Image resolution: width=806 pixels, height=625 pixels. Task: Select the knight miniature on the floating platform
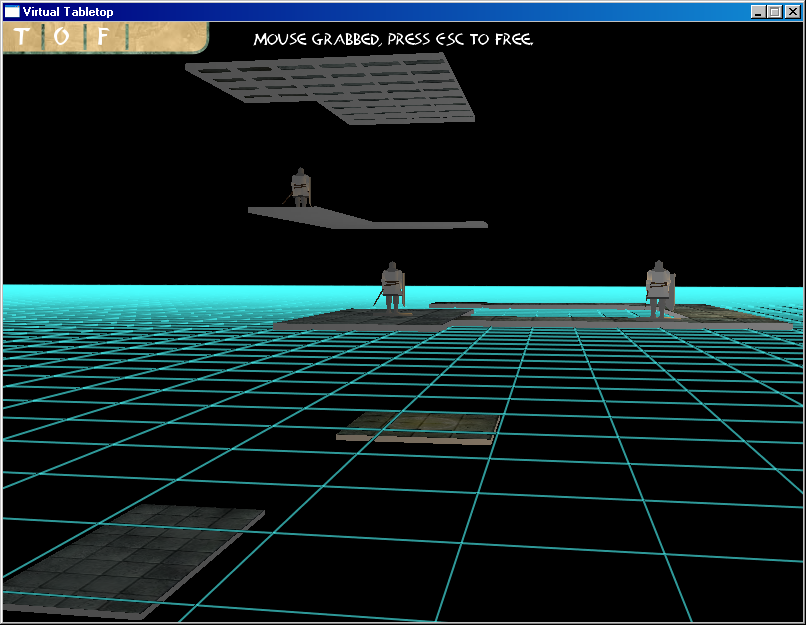[300, 188]
